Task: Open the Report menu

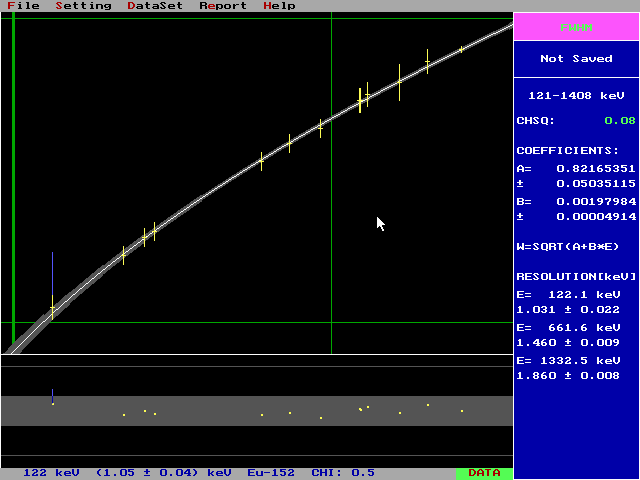Action: [x=223, y=6]
